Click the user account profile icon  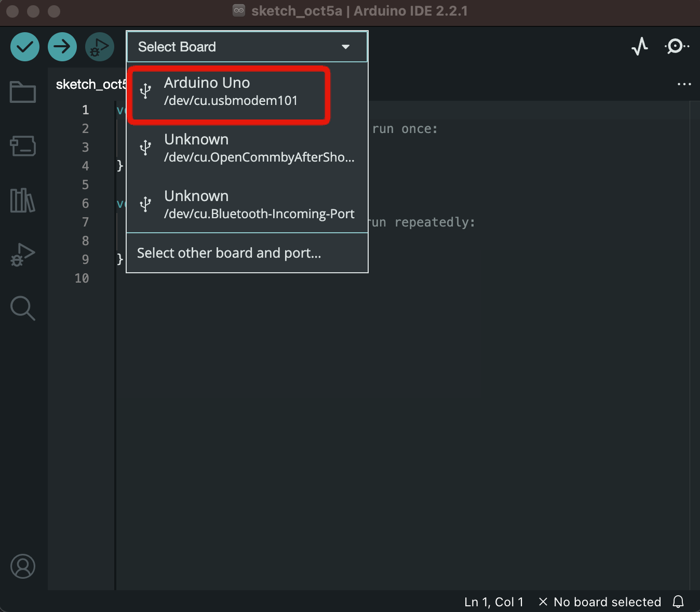(x=23, y=566)
